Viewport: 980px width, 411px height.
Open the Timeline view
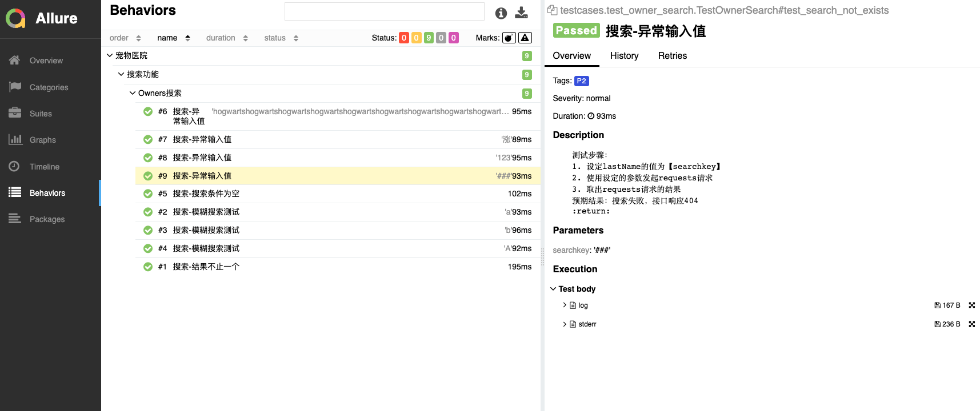click(44, 167)
